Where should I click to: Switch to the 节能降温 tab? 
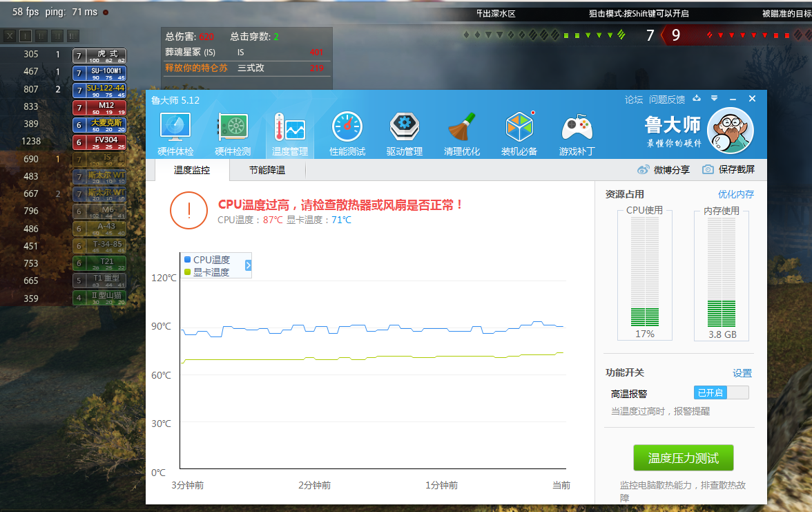267,170
